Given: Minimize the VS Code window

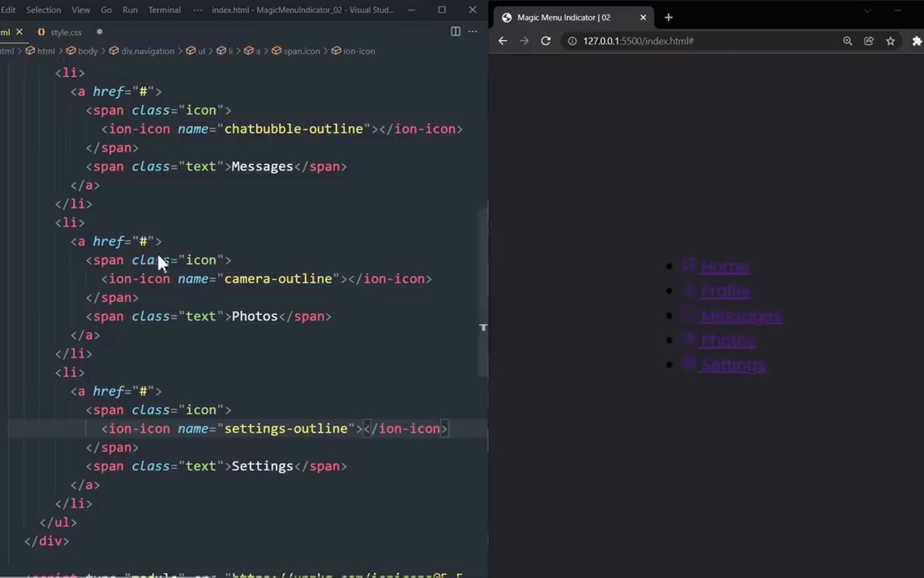Looking at the screenshot, I should [x=411, y=10].
